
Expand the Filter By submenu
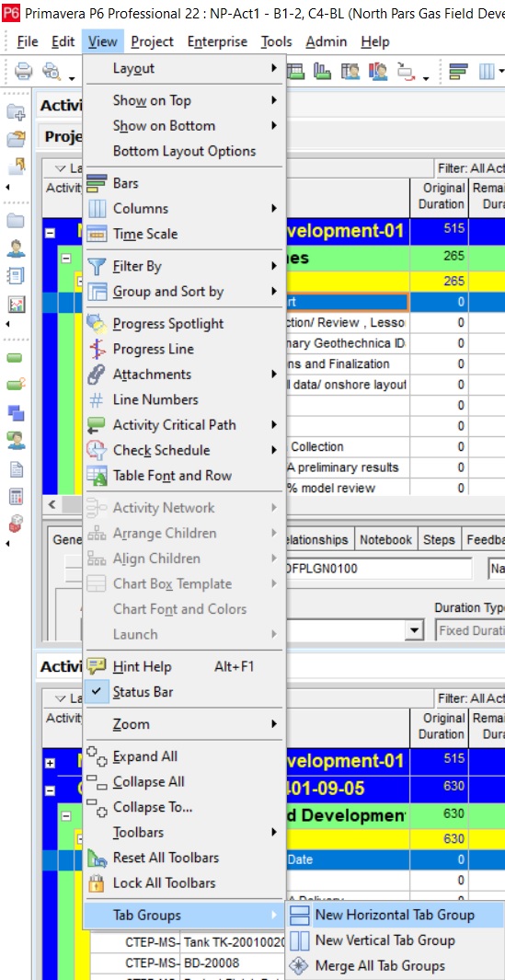tap(185, 266)
